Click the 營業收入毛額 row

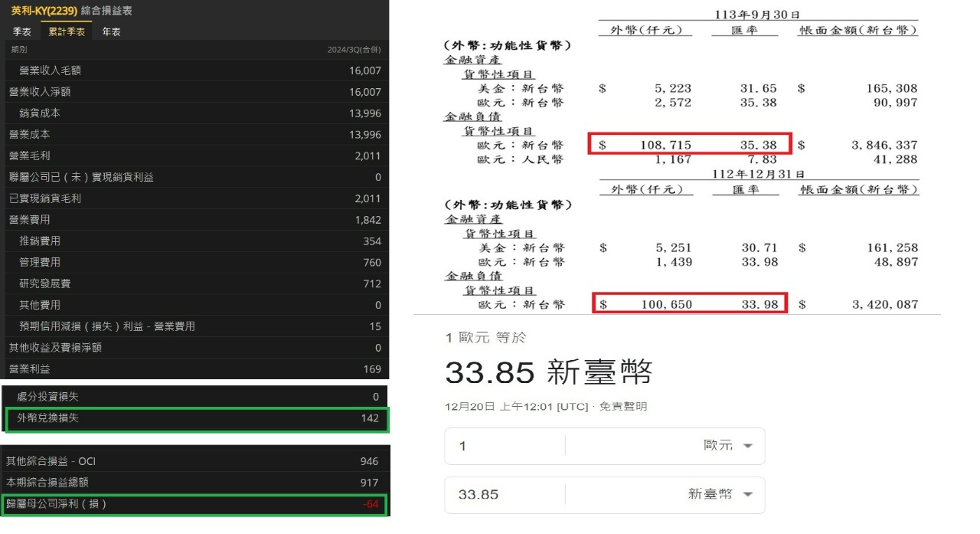point(194,69)
